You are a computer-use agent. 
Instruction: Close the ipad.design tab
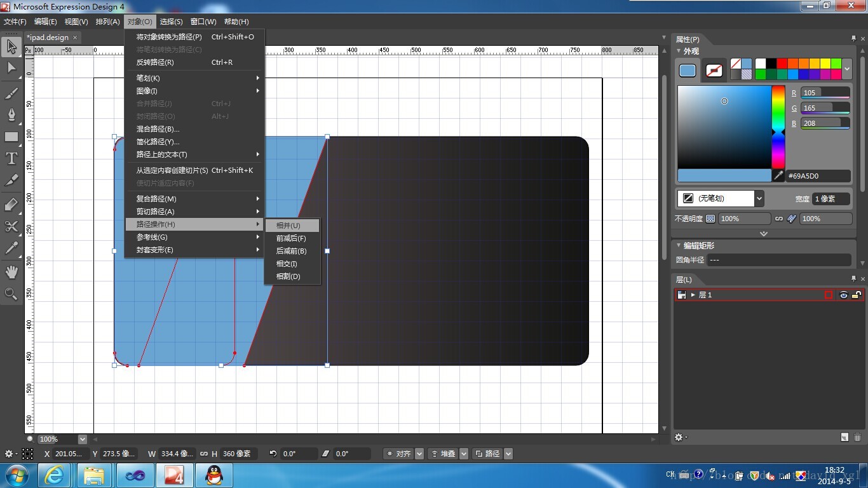pyautogui.click(x=75, y=37)
